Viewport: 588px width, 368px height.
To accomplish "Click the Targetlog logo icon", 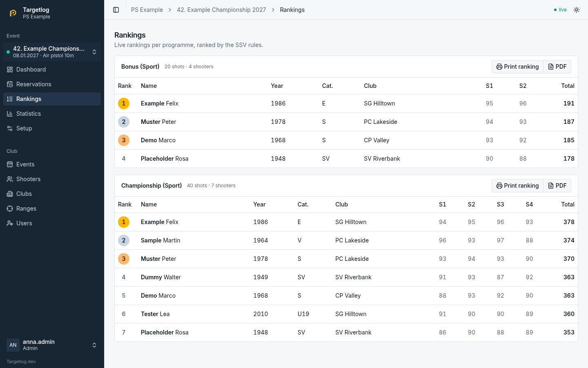I will coord(13,13).
